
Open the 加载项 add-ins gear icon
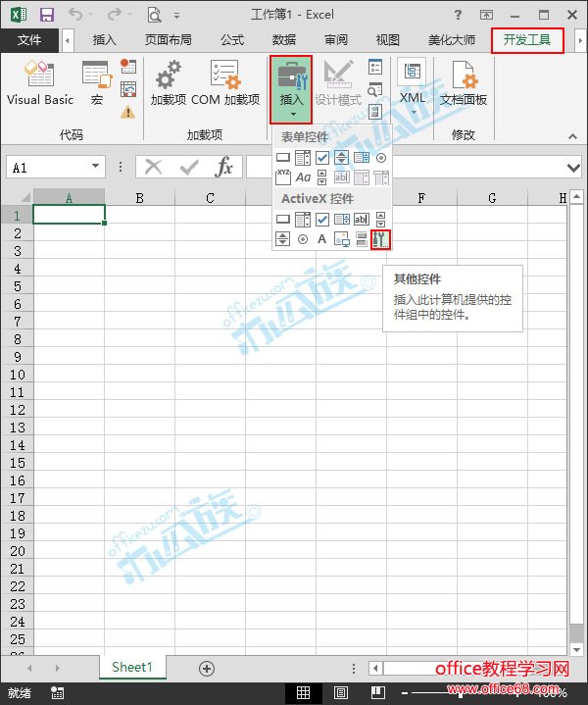(169, 84)
